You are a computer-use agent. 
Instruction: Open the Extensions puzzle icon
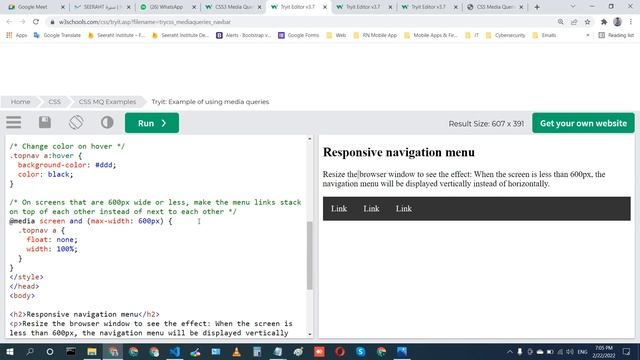[x=604, y=22]
